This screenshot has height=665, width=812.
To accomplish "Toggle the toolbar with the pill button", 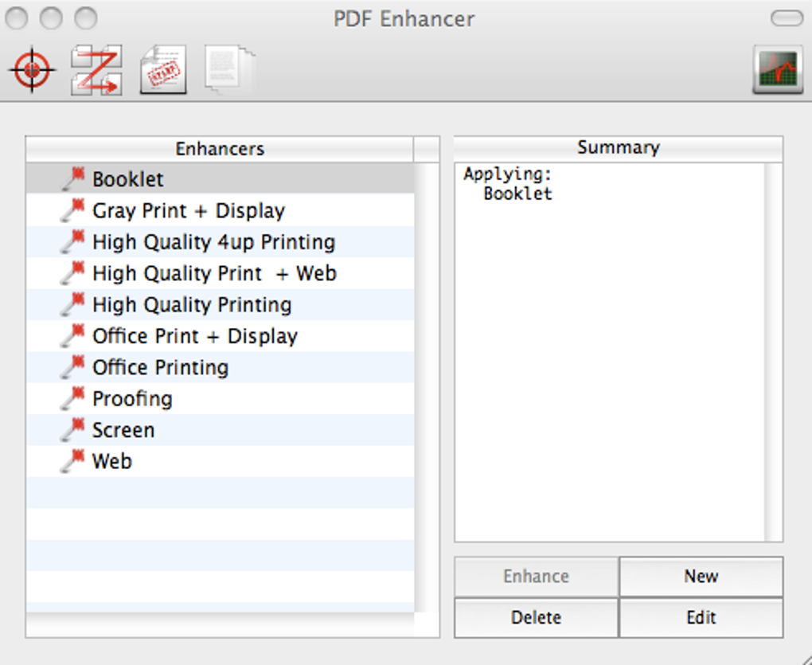I will click(787, 18).
